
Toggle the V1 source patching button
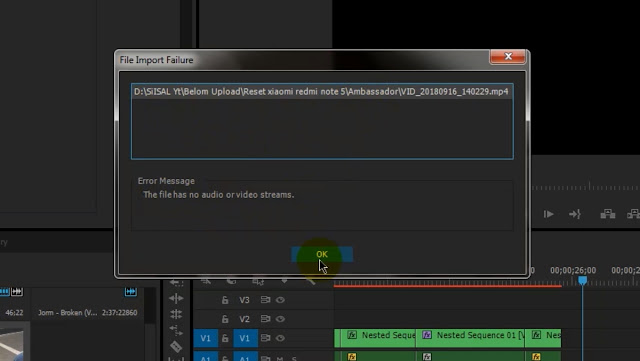[205, 338]
